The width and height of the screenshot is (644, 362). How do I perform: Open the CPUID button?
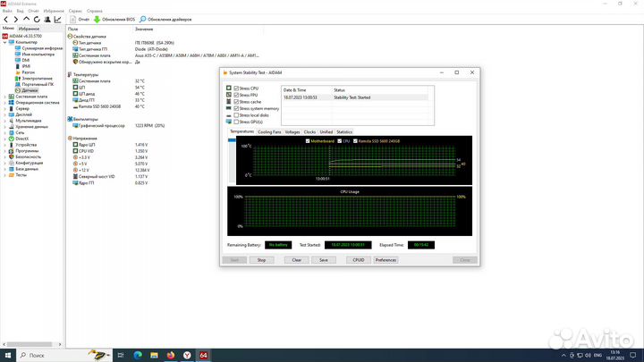coord(359,260)
